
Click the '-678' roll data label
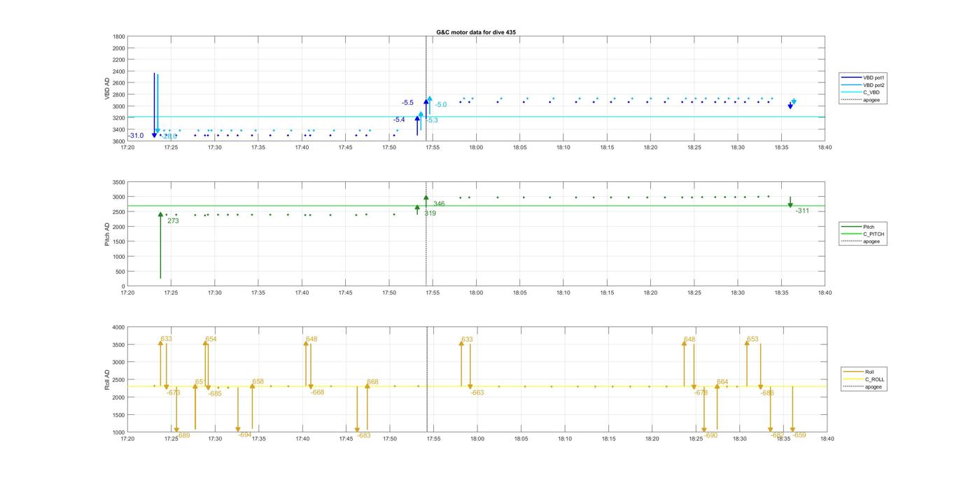pos(701,393)
